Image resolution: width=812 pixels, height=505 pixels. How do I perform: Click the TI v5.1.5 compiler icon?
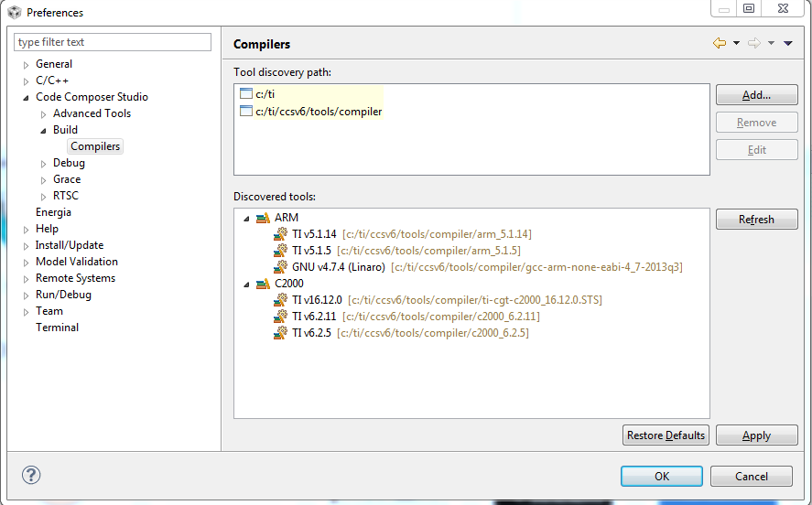point(281,251)
